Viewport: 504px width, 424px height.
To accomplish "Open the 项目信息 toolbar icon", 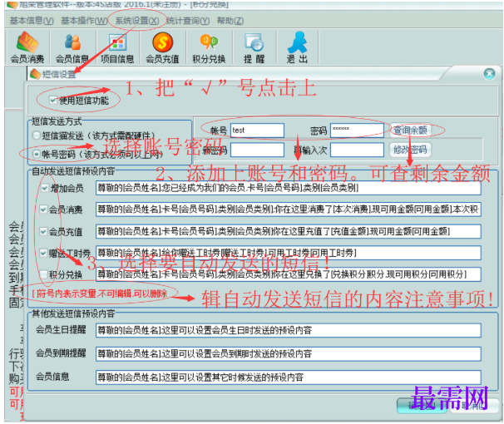I will point(117,47).
